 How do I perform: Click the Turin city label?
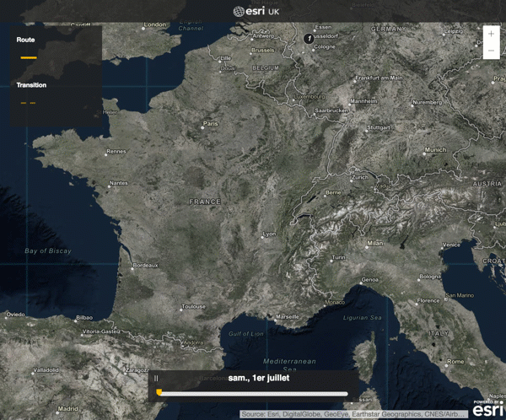coord(338,257)
